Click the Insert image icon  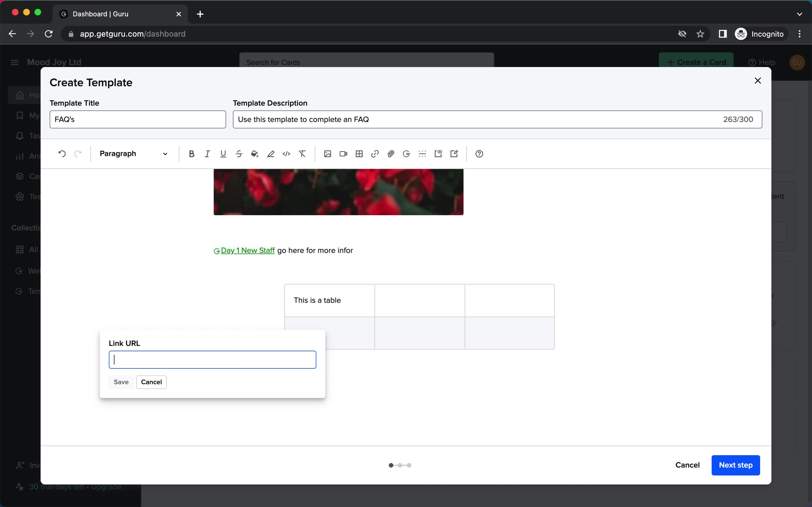pos(327,154)
